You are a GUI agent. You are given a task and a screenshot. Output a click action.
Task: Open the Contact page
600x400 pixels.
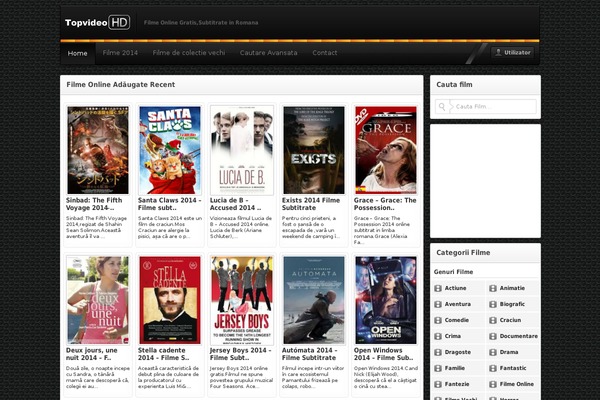(x=325, y=53)
